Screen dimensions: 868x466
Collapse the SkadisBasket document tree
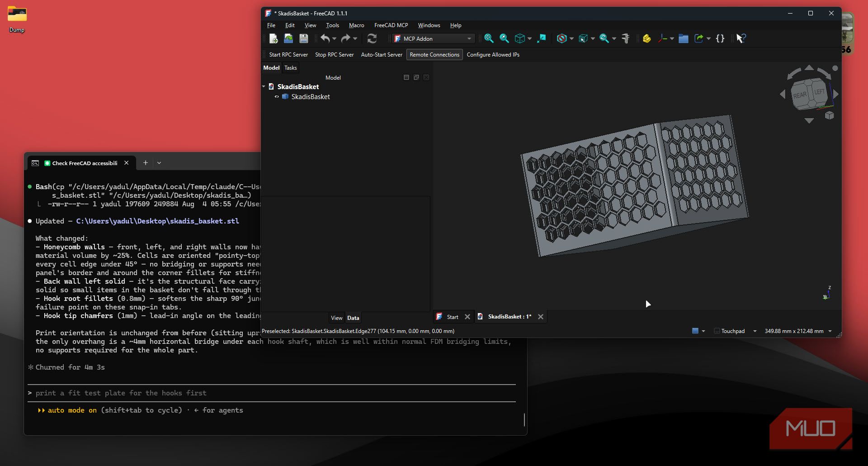pos(264,86)
